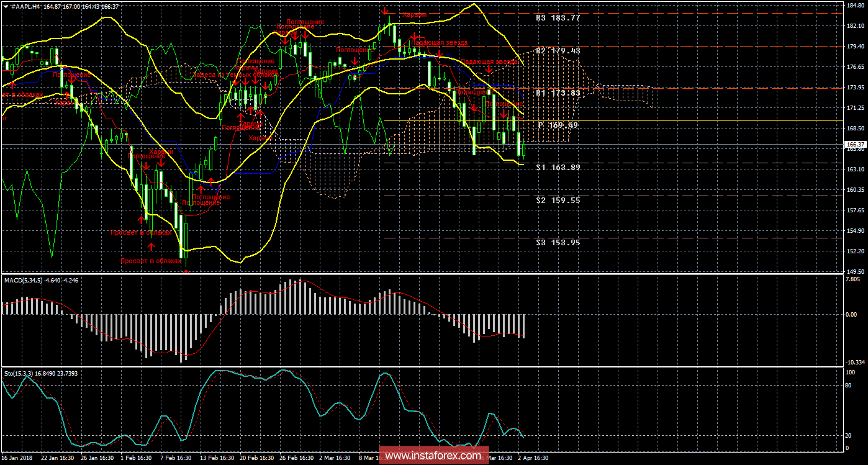Click red down arrow beside topmost Харами label
The width and height of the screenshot is (868, 465).
point(385,11)
